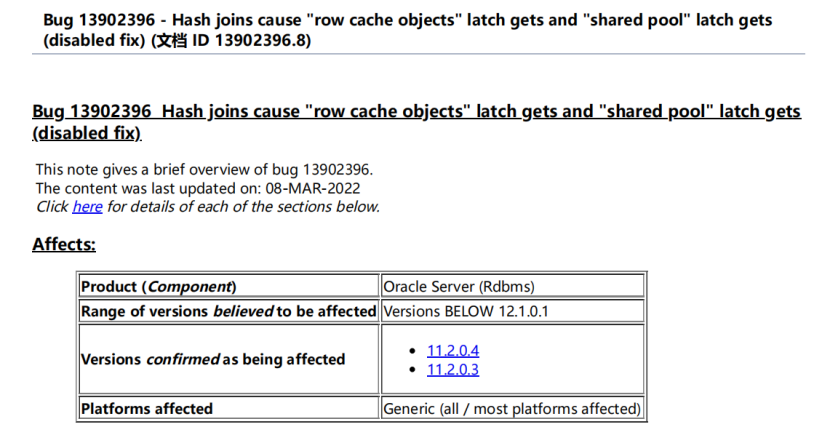This screenshot has width=830, height=435.
Task: Select the 'Versions BELOW 12.1.0.1' cell
Action: coord(466,311)
